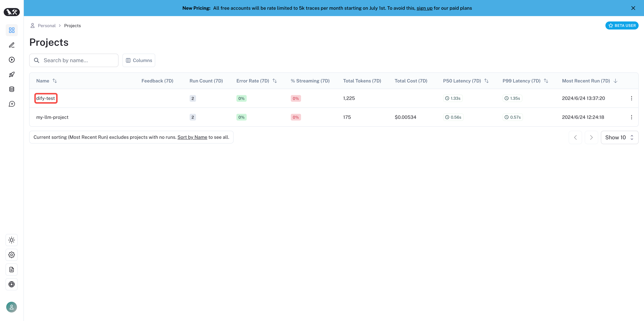Screen dimensions: 644x321
Task: Open the Columns selector
Action: (139, 61)
